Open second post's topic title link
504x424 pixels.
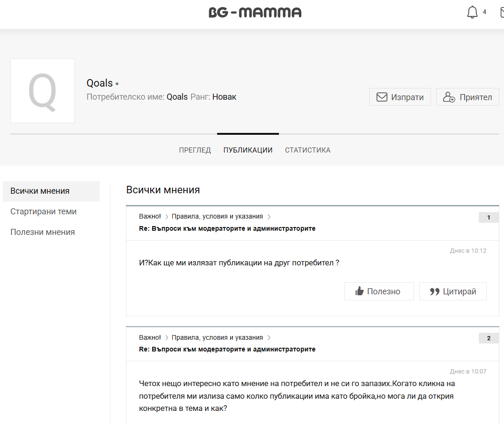pyautogui.click(x=227, y=349)
